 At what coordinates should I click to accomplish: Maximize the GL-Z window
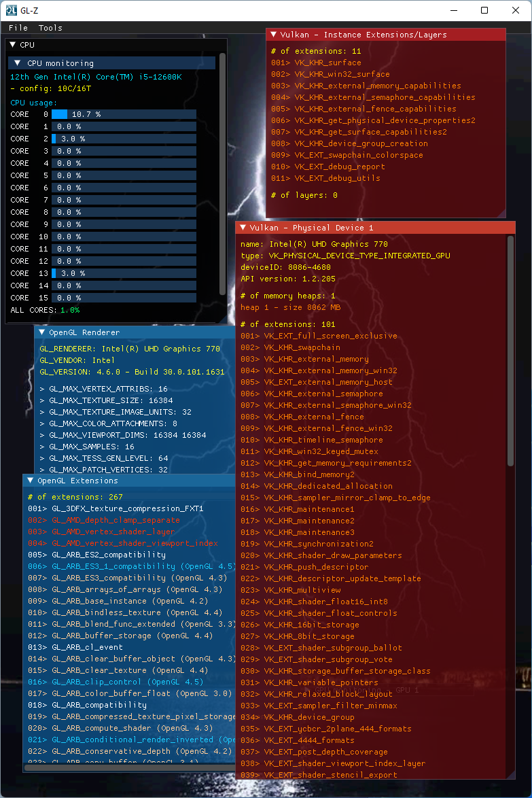point(484,10)
